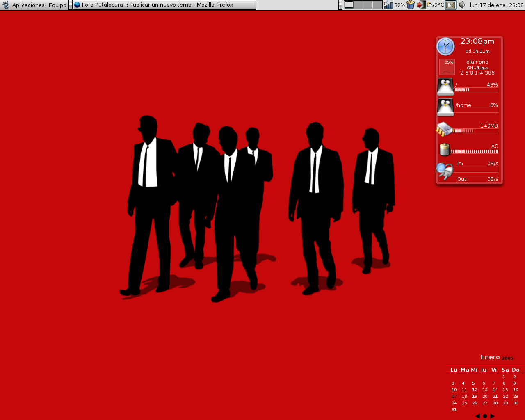Open the Aplicaciones menu
525x420 pixels.
coord(28,5)
